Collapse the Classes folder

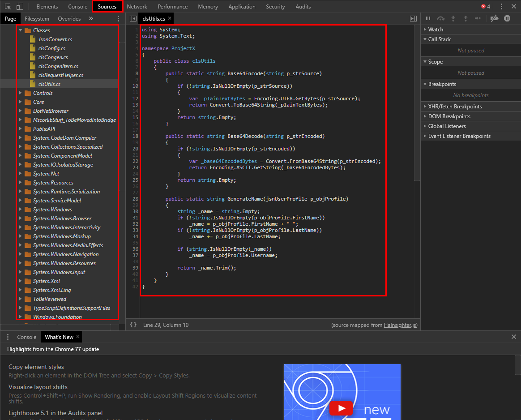point(21,30)
